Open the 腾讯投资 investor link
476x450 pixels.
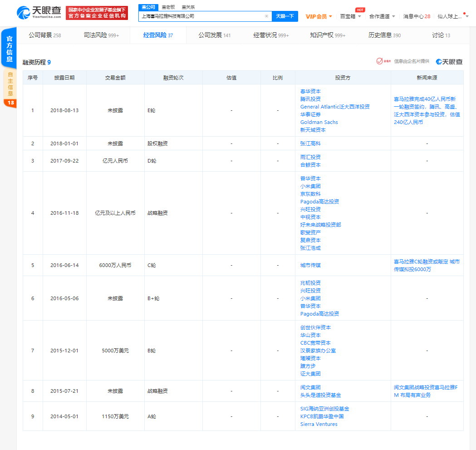[312, 99]
